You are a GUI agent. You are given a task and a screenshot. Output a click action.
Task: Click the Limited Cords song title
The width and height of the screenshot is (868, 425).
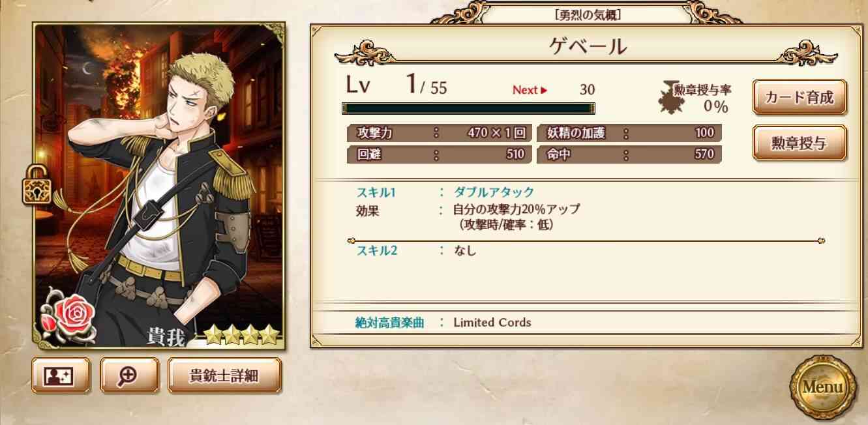(x=492, y=322)
